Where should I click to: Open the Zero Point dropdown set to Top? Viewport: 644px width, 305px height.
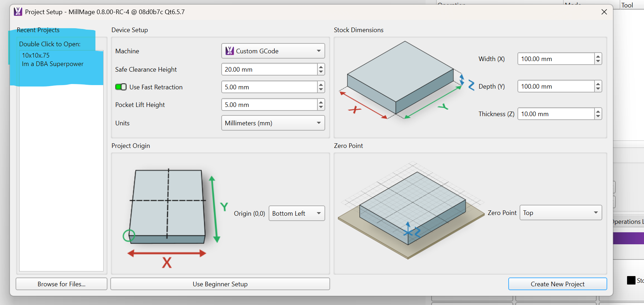(x=561, y=213)
